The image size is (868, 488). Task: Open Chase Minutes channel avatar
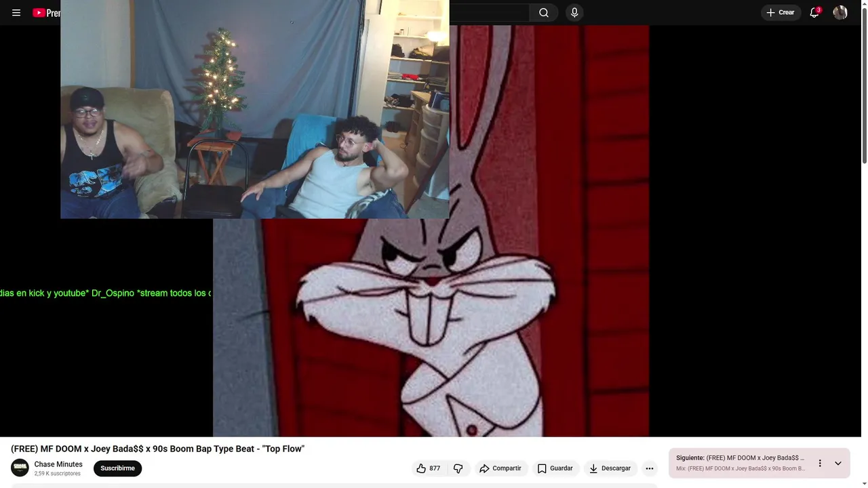20,468
